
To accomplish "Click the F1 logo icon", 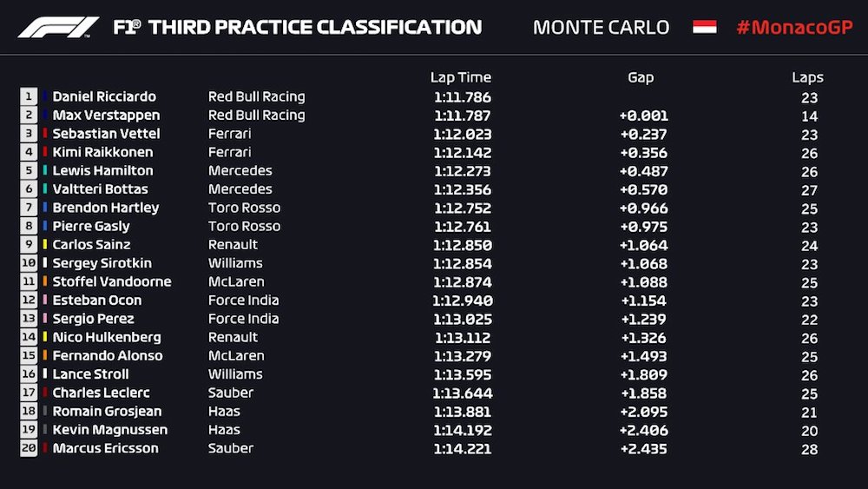I will coord(58,27).
